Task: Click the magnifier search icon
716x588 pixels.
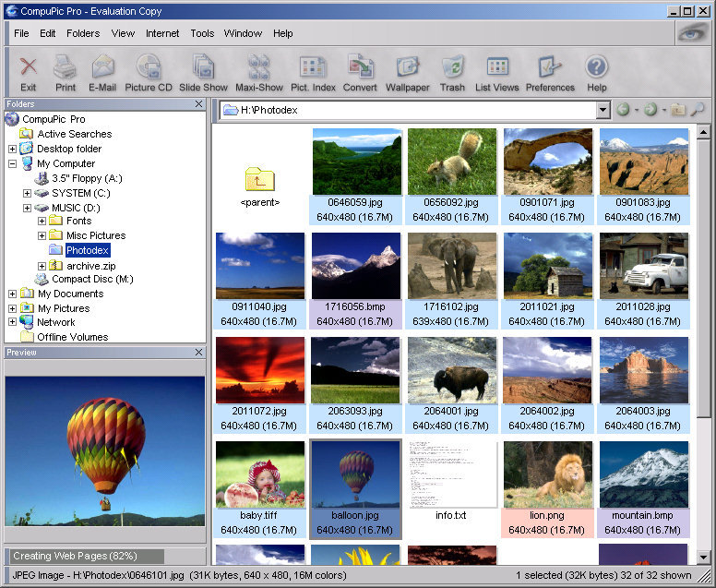Action: (698, 110)
